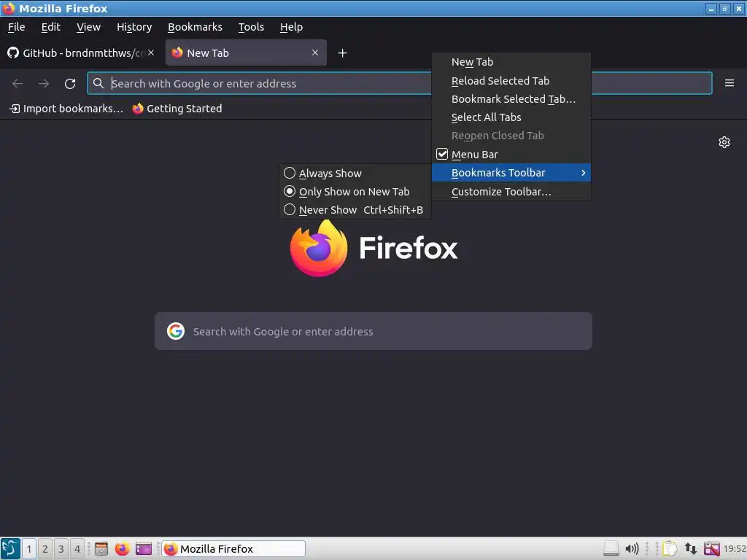Open the File menu
Screen dimensions: 747x560
tap(16, 27)
